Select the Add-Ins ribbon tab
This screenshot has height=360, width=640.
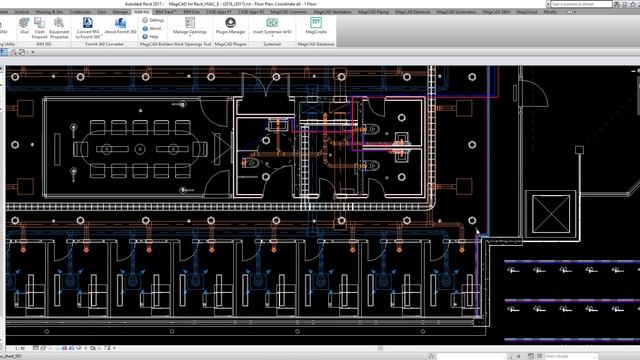[142, 12]
